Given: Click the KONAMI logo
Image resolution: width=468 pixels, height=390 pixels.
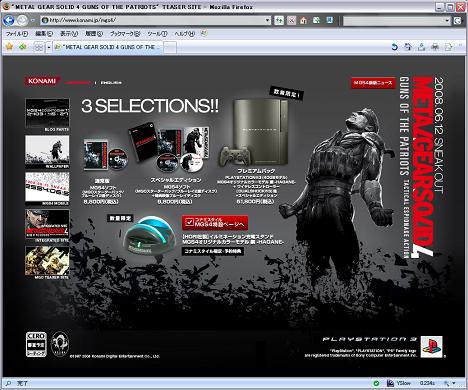Looking at the screenshot, I should [x=42, y=81].
